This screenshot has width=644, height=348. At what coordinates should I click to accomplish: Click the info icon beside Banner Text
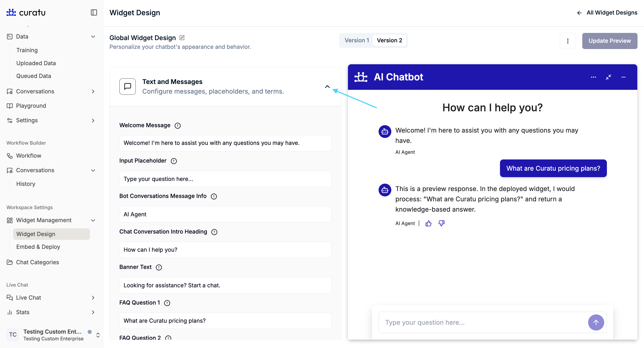point(159,267)
